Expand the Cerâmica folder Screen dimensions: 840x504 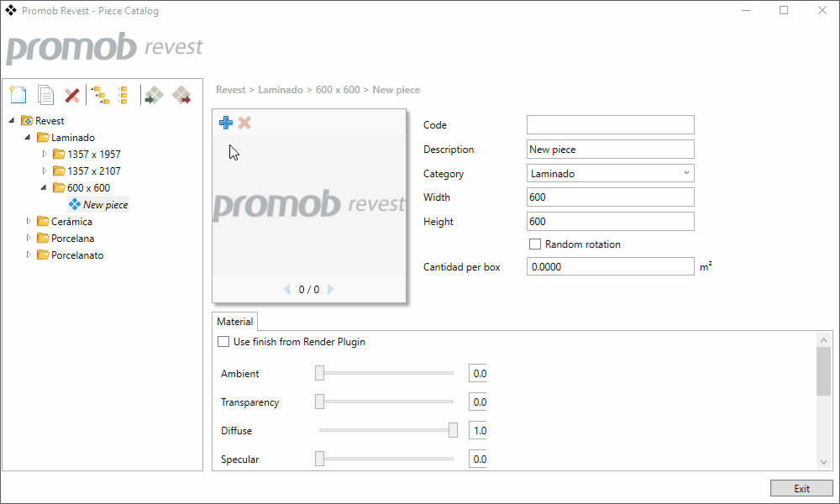pos(29,221)
